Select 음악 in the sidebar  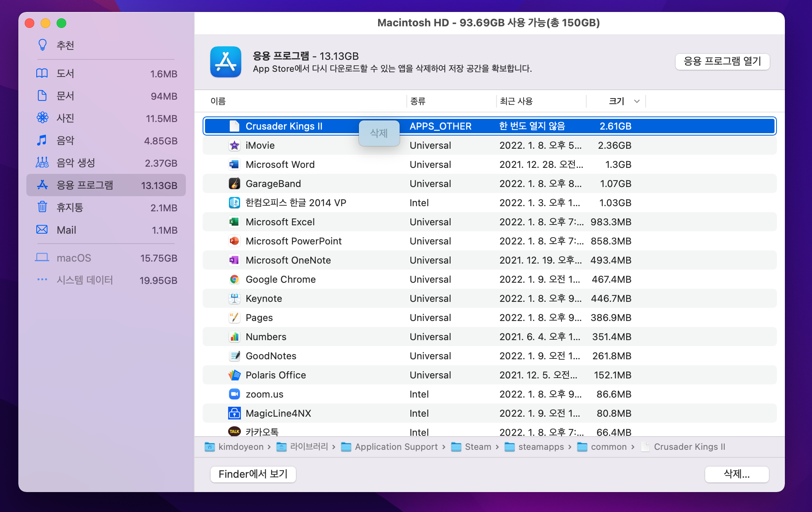[65, 141]
